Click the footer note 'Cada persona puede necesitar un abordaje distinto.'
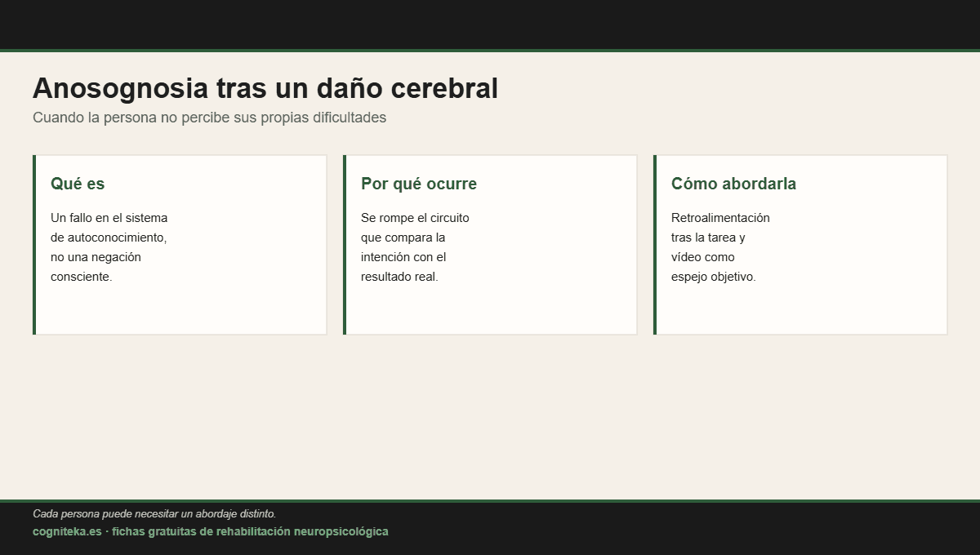980x555 pixels. pos(154,513)
